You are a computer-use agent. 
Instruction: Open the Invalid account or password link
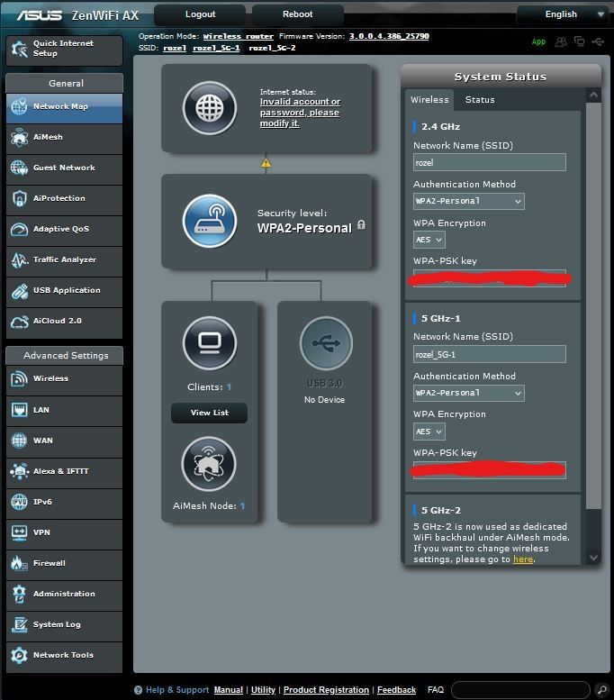click(x=300, y=113)
